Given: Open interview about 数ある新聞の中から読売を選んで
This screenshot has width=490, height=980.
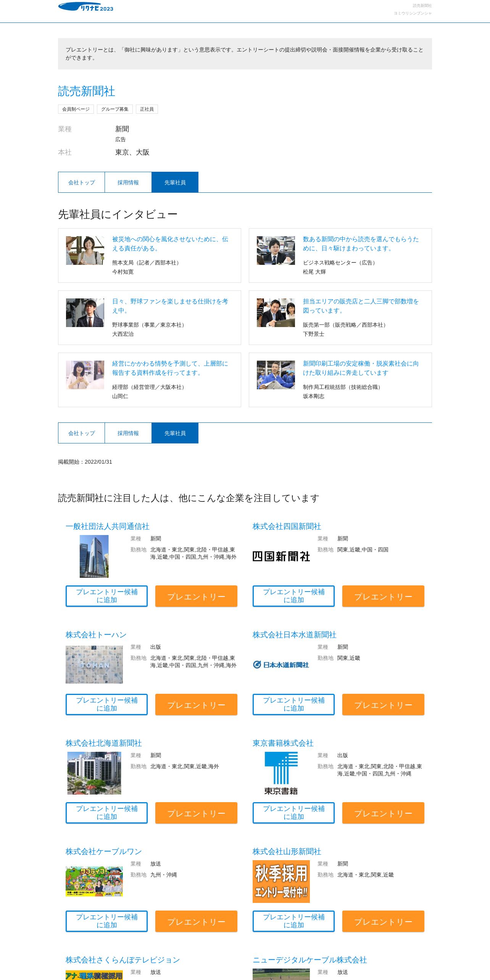Looking at the screenshot, I should (361, 244).
